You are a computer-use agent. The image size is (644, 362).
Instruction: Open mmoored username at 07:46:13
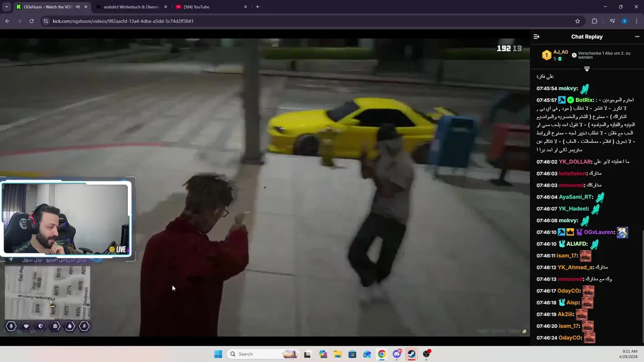pyautogui.click(x=571, y=279)
